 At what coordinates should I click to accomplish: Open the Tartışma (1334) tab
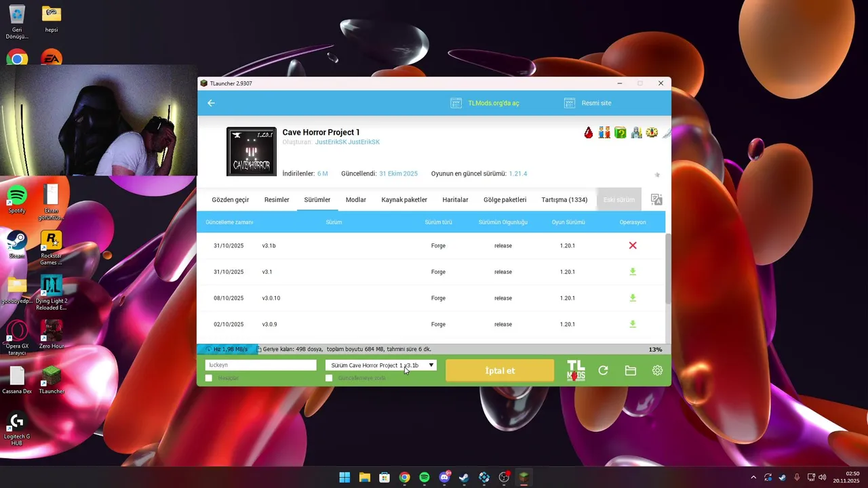564,200
